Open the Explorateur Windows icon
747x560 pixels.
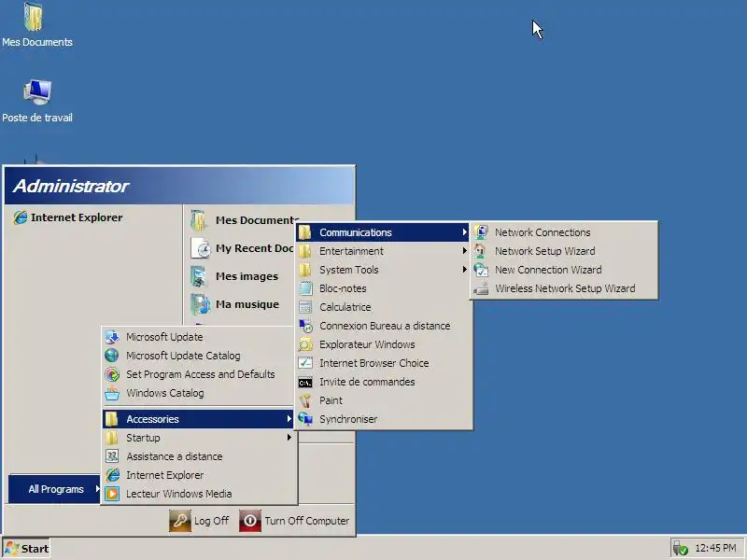click(305, 344)
